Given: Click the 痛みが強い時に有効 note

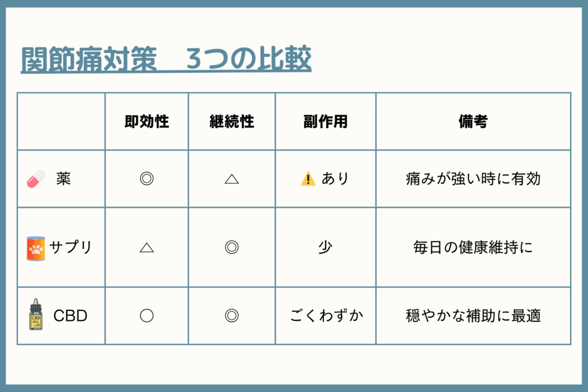Looking at the screenshot, I should pos(473,178).
